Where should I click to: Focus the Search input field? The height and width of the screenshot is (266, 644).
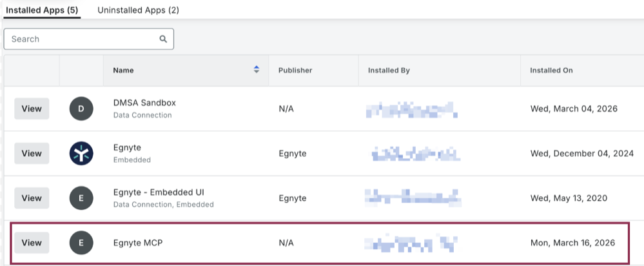(84, 39)
